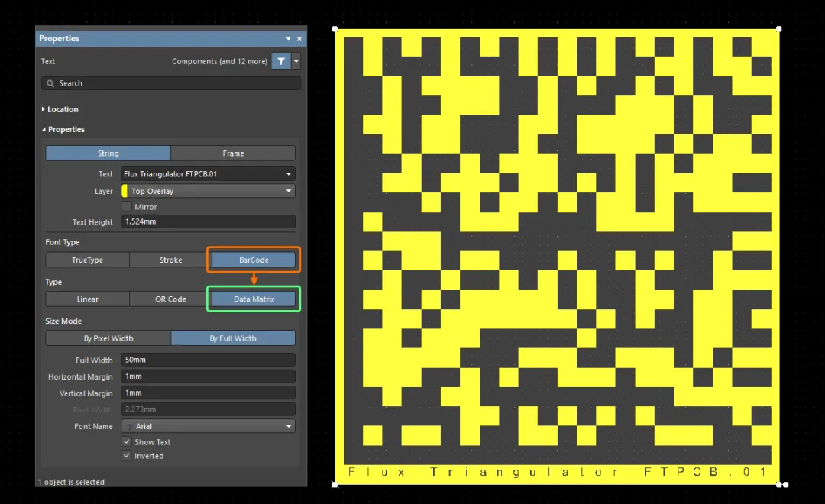Open the filter options dropdown arrow
The height and width of the screenshot is (504, 825).
point(296,61)
